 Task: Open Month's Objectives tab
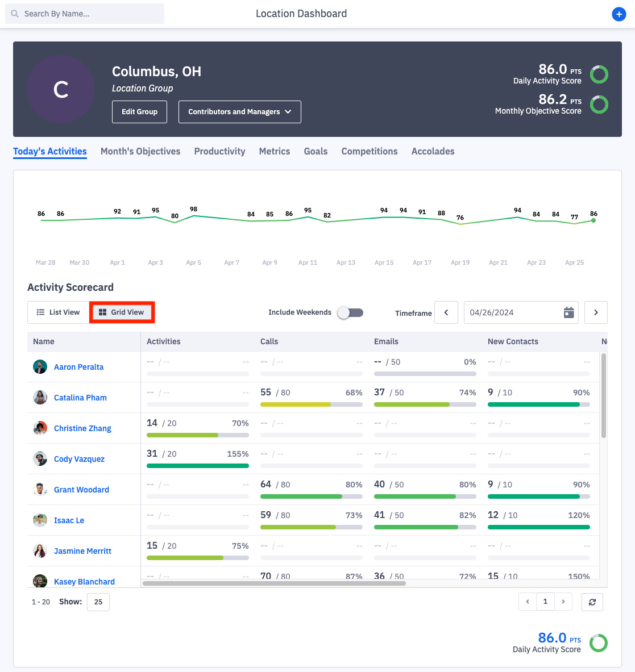click(x=140, y=151)
